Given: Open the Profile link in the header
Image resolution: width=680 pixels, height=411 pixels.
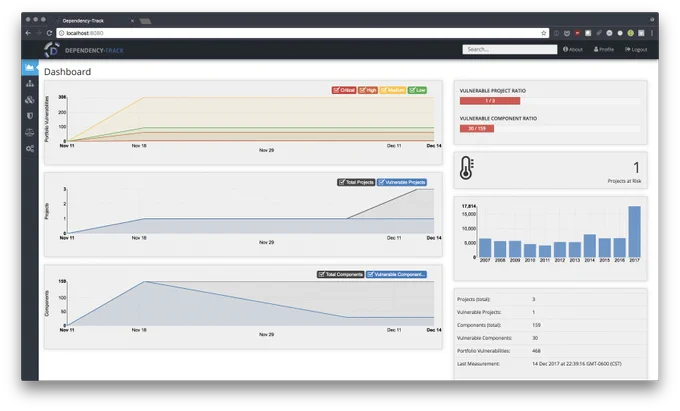Looking at the screenshot, I should [604, 49].
